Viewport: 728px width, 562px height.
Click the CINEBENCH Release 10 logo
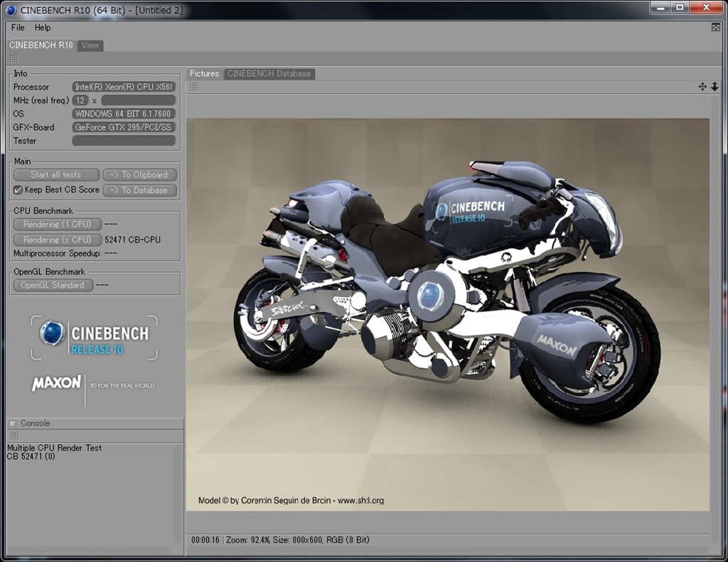coord(95,337)
